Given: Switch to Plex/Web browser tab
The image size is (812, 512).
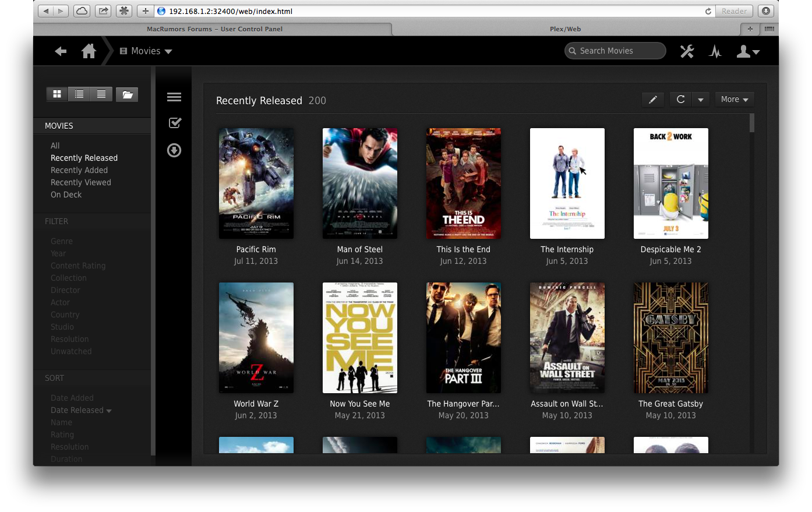Looking at the screenshot, I should pyautogui.click(x=565, y=29).
